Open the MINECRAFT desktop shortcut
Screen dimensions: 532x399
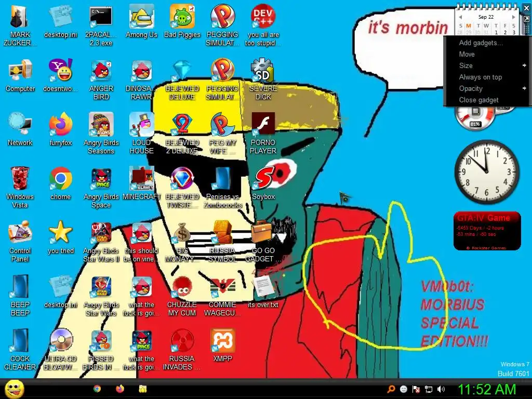point(141,183)
